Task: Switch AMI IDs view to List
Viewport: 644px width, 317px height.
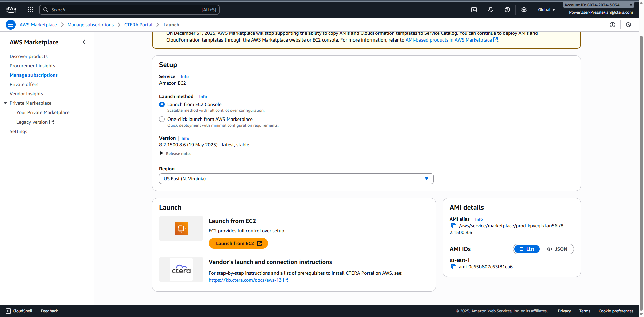Action: (527, 249)
